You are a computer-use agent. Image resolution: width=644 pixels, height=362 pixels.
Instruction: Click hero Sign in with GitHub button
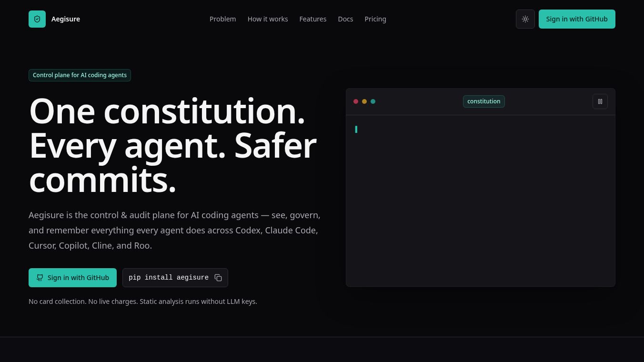[x=72, y=278]
